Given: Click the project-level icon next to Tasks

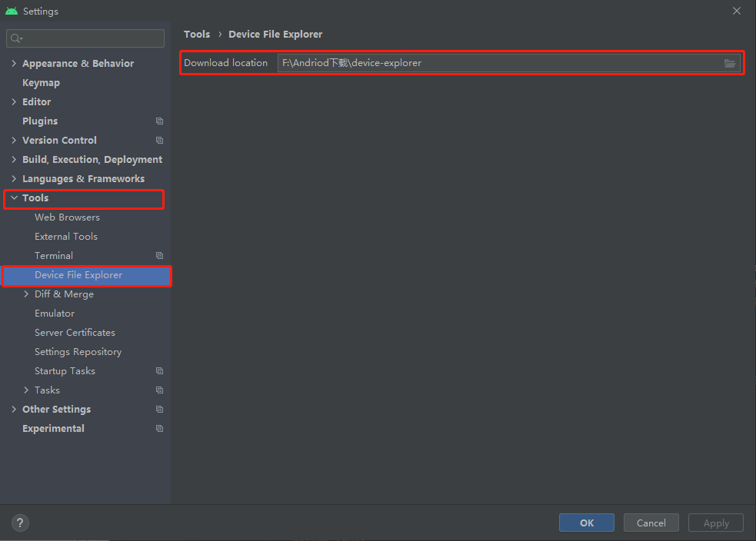Looking at the screenshot, I should (x=160, y=390).
